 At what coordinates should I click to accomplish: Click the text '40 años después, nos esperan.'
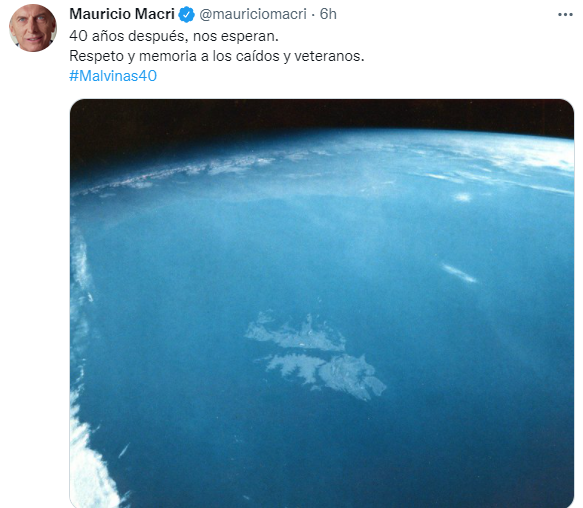click(174, 36)
